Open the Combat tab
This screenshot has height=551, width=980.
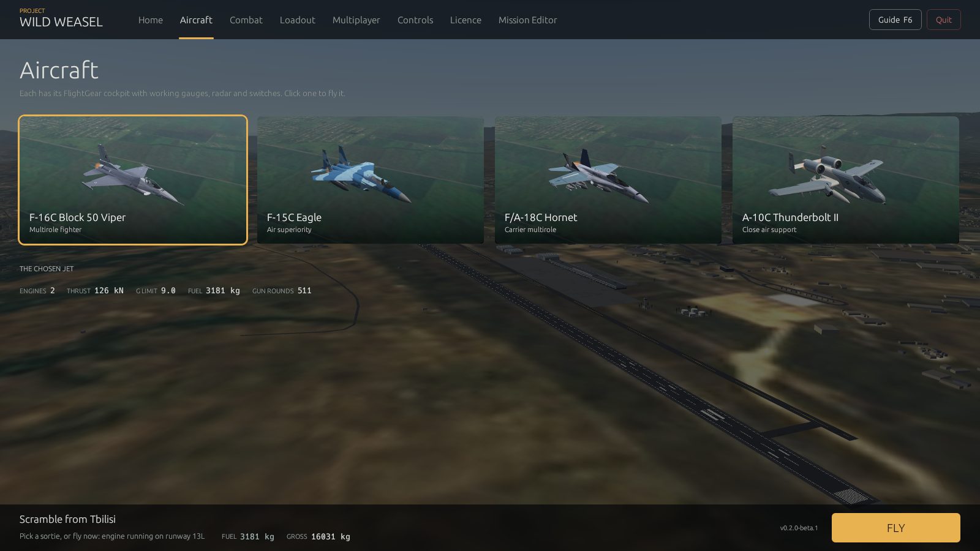pyautogui.click(x=246, y=20)
